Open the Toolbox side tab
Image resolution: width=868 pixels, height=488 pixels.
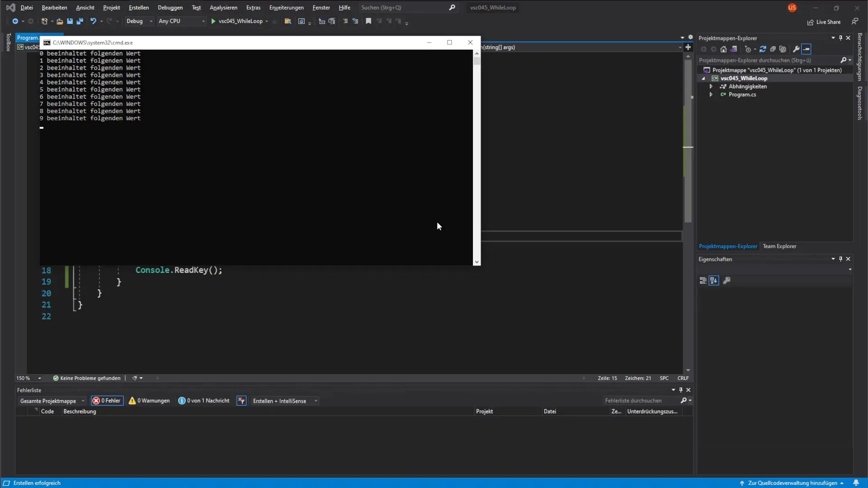pyautogui.click(x=8, y=42)
